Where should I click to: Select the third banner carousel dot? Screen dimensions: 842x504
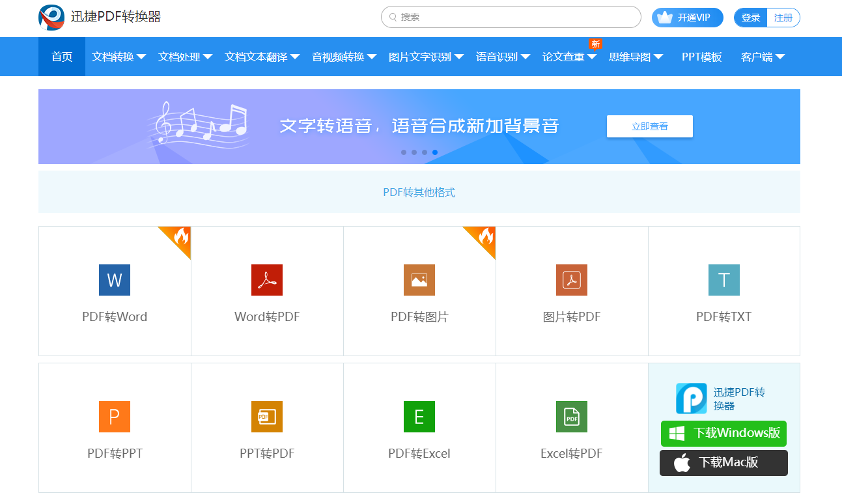[x=425, y=152]
